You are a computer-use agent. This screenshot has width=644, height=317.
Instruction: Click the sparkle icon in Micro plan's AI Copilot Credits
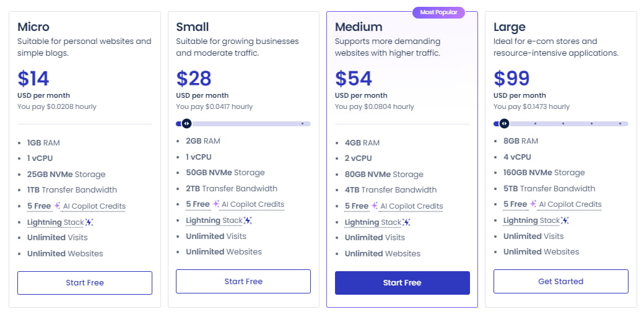click(x=57, y=206)
